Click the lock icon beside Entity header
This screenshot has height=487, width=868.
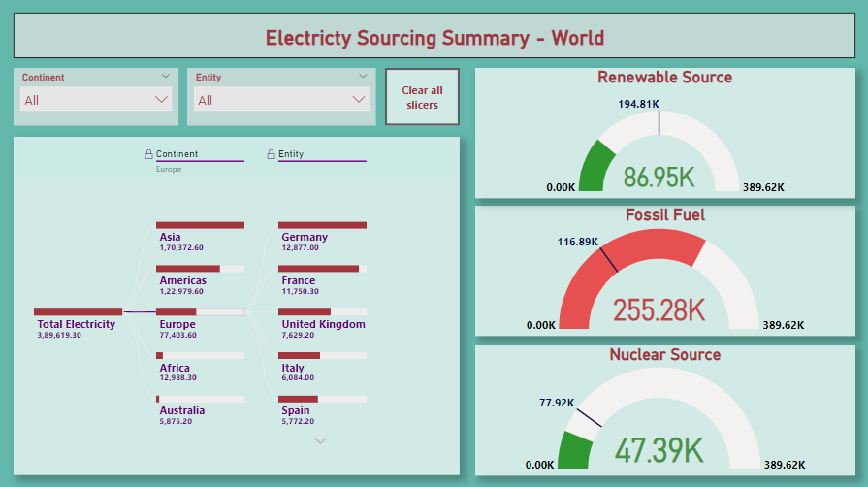(x=271, y=154)
